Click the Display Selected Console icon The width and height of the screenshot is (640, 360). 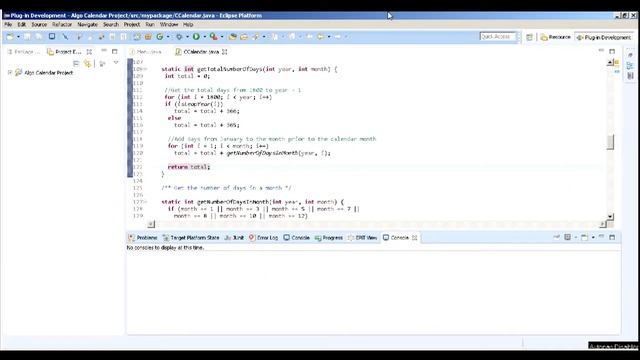click(567, 237)
